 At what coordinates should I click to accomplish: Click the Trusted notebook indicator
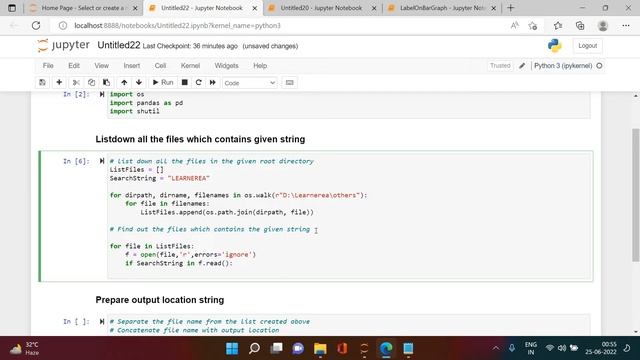(500, 66)
